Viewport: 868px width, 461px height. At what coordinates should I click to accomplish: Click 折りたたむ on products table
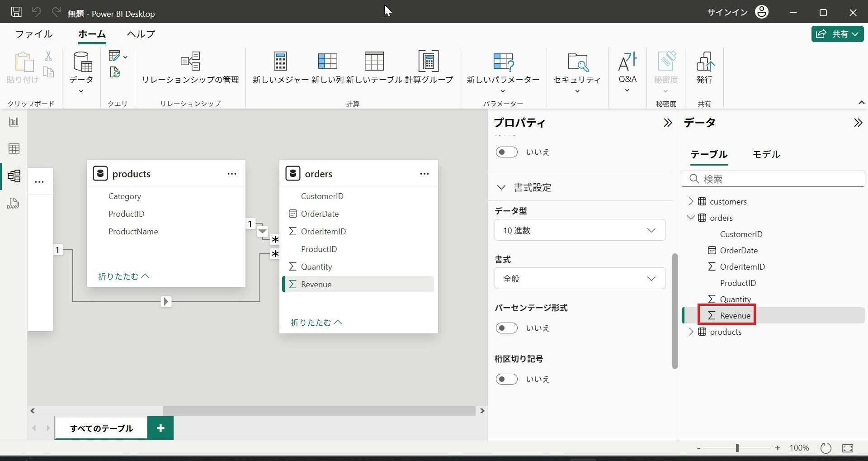coord(123,276)
